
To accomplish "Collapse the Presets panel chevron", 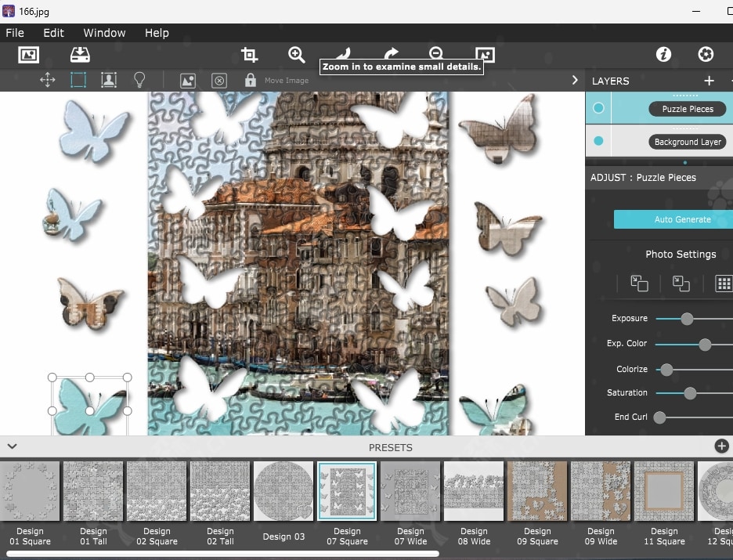I will click(x=12, y=446).
